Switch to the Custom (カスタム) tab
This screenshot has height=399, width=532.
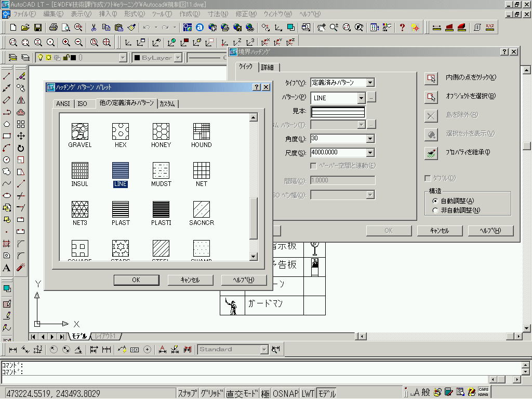[x=167, y=104]
